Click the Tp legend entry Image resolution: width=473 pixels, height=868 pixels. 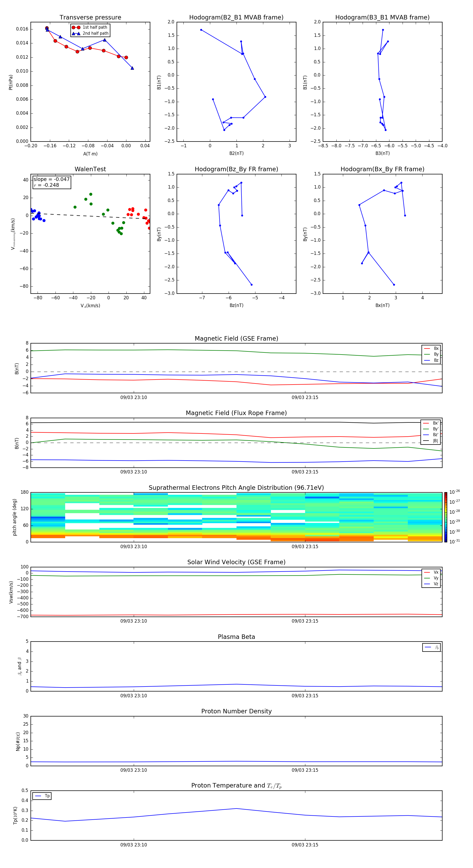click(x=42, y=796)
